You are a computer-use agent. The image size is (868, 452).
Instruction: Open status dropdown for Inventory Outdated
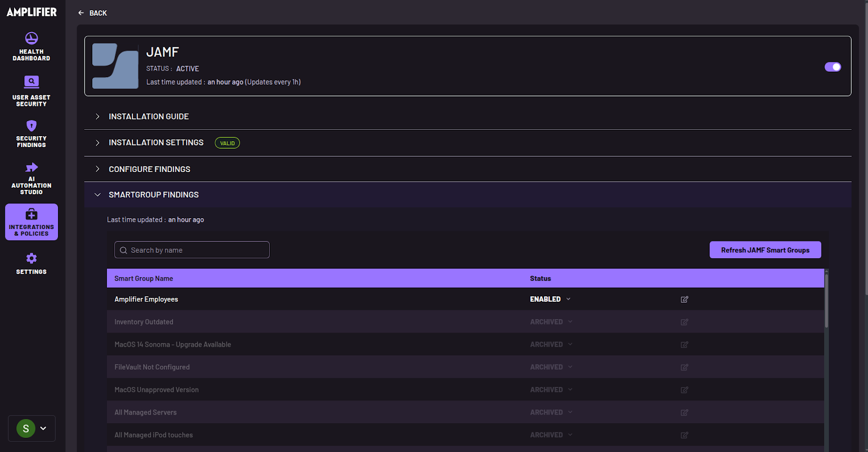pyautogui.click(x=551, y=322)
